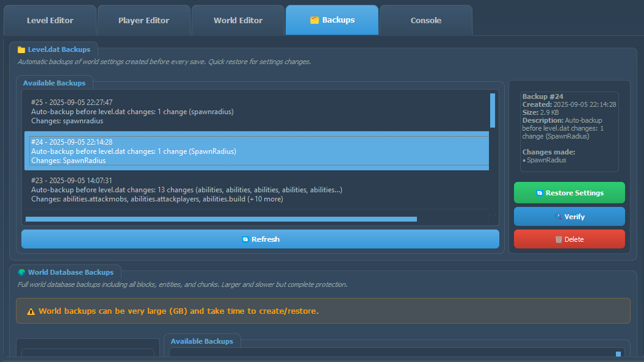Click the folder icon on Backups tab
The width and height of the screenshot is (644, 362).
314,20
